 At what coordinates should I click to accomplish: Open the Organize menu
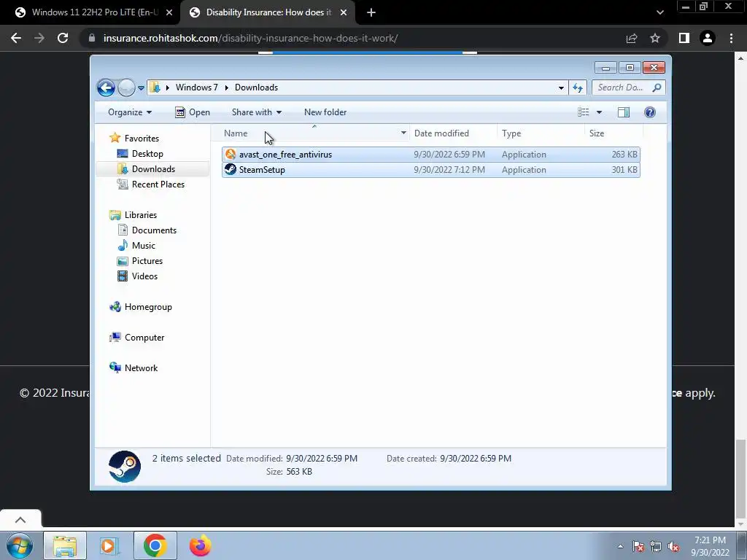[130, 112]
